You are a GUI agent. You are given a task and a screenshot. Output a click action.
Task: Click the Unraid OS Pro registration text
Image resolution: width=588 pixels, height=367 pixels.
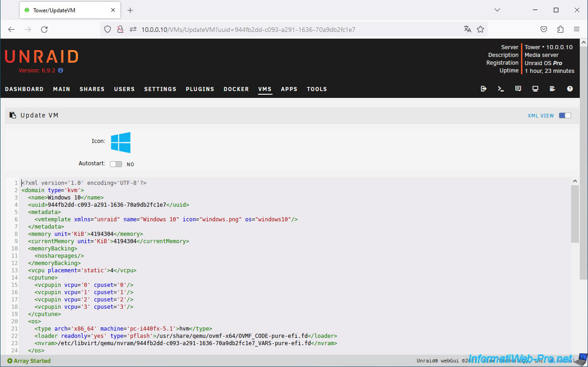543,63
